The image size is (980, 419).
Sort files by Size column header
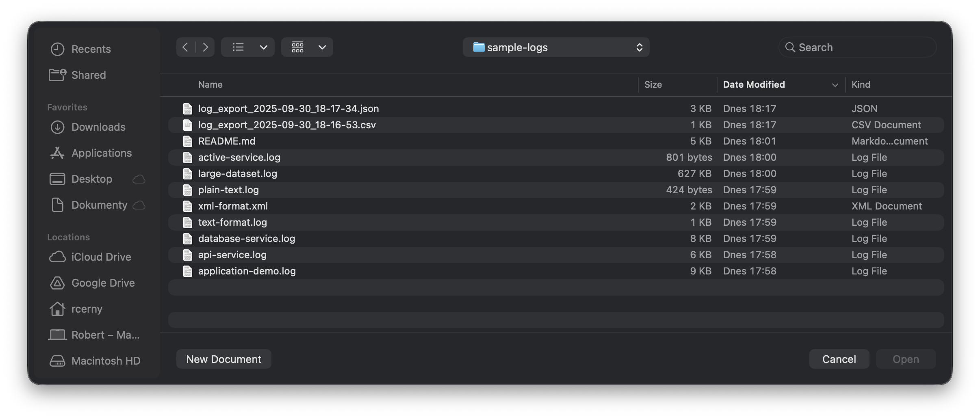point(653,84)
